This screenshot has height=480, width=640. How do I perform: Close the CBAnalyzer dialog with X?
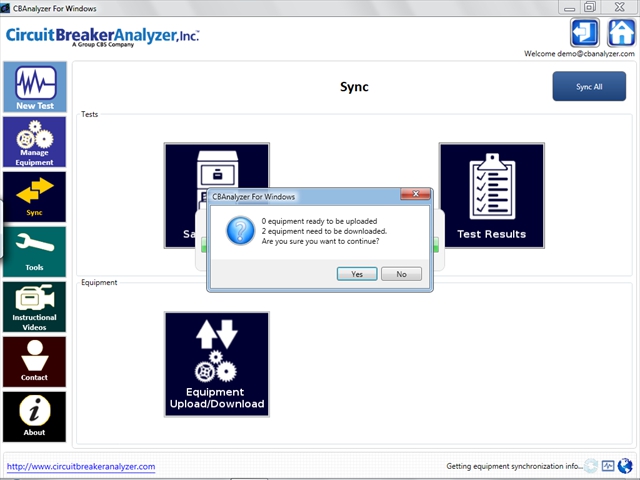415,194
